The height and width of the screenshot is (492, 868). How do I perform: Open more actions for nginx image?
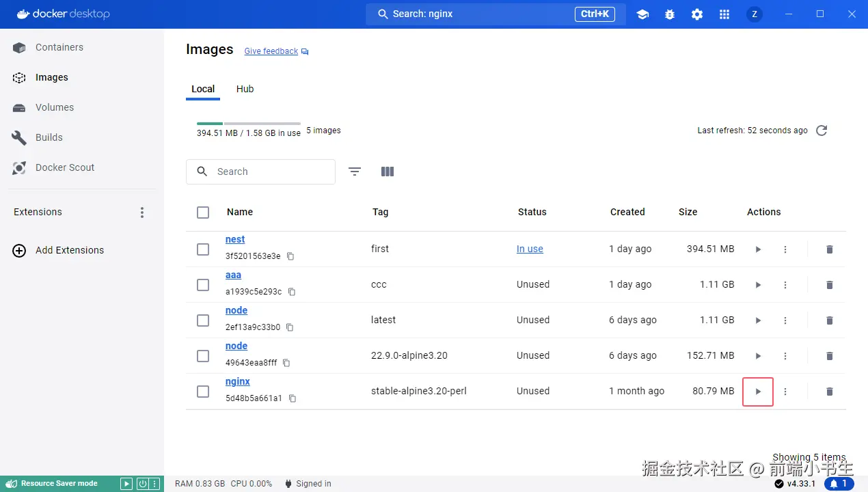click(x=785, y=392)
